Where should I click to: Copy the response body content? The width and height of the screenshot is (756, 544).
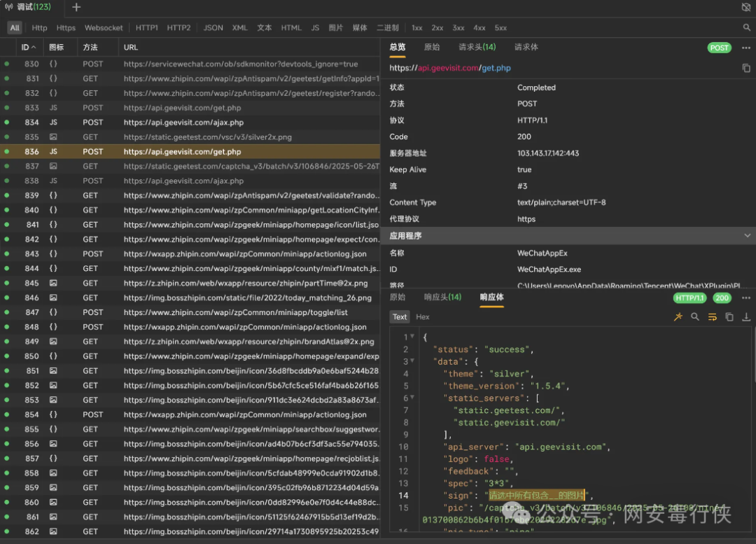[x=729, y=317]
